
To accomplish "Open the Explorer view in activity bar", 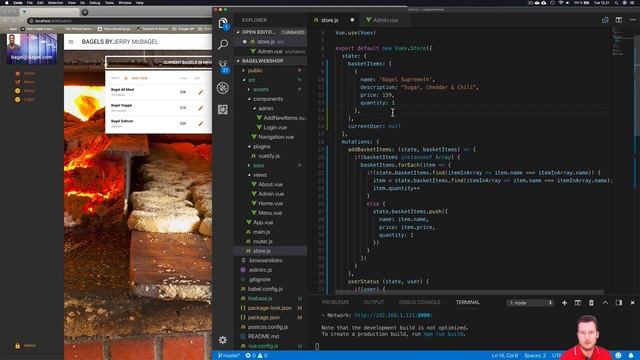I will coord(223,24).
